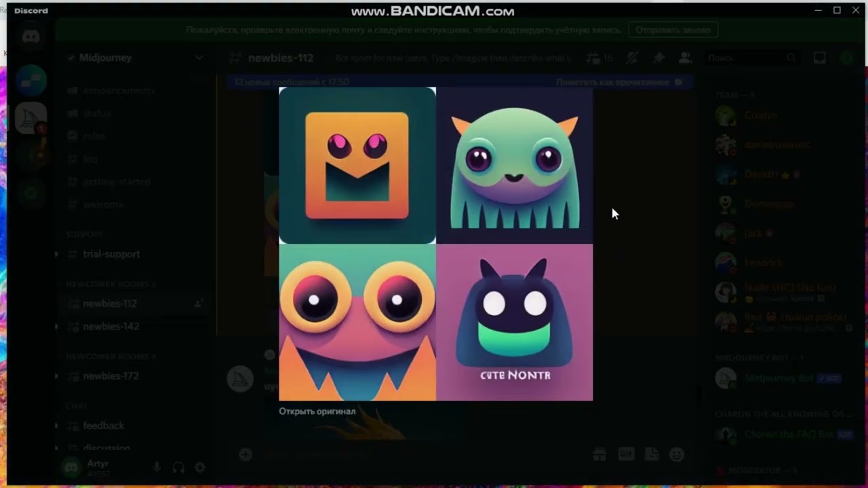Click the big-eyed frog monster image
The image size is (868, 488).
click(357, 323)
